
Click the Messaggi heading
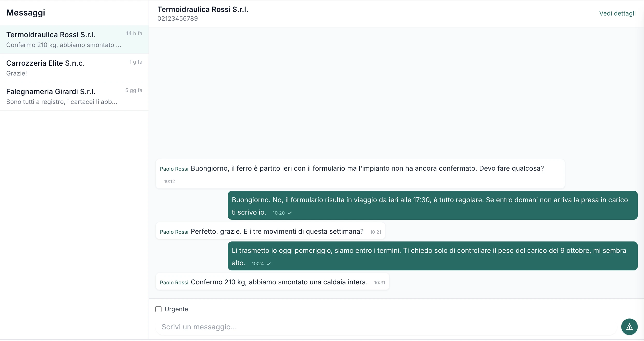coord(26,12)
